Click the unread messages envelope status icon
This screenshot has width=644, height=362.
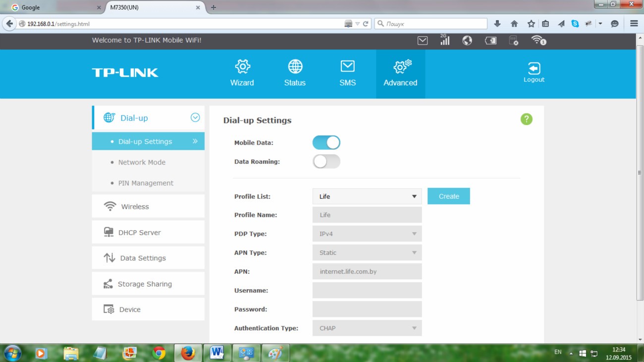[423, 41]
